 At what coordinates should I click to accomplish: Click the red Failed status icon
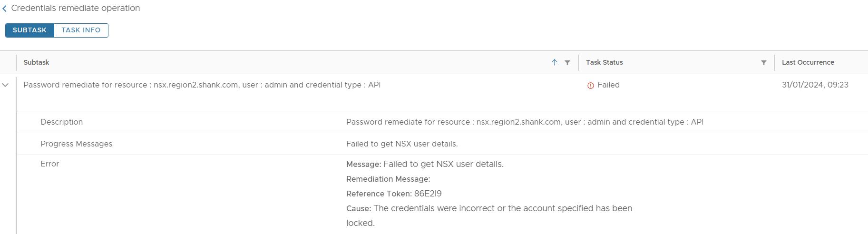click(590, 86)
